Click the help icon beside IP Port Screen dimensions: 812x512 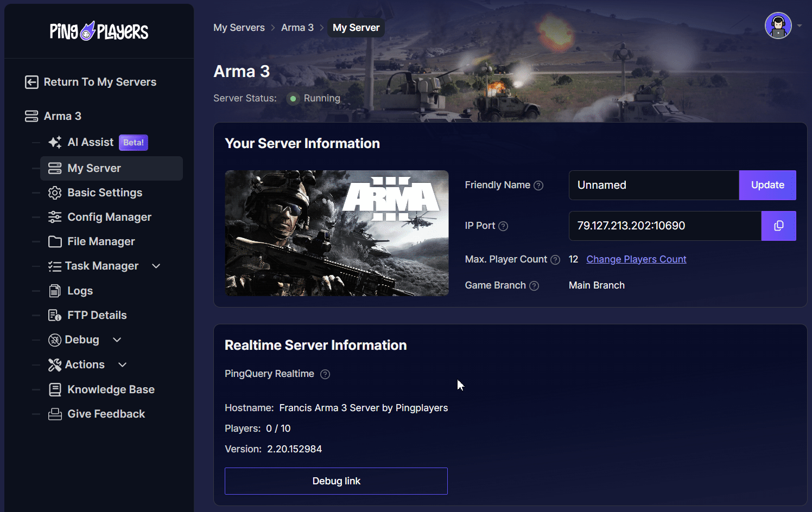tap(503, 226)
